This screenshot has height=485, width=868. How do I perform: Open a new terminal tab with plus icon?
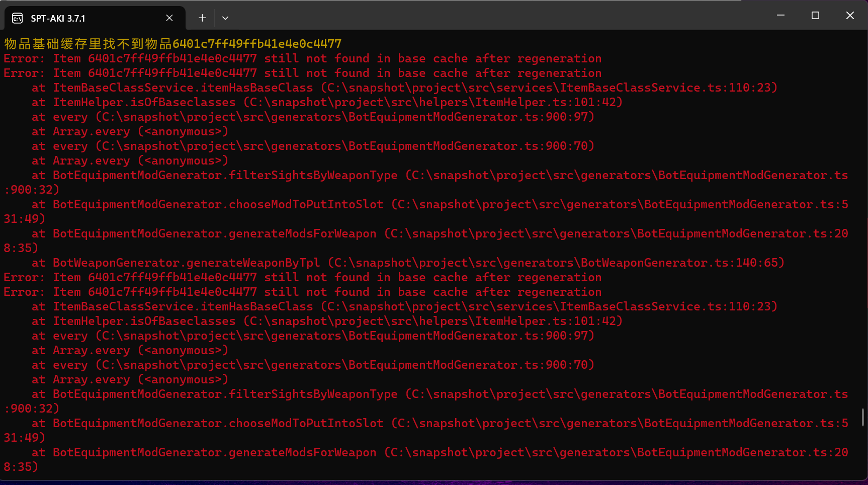[202, 18]
